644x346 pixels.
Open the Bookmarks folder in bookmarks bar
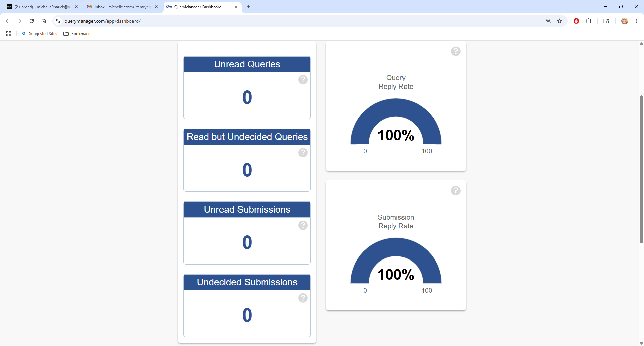tap(77, 34)
